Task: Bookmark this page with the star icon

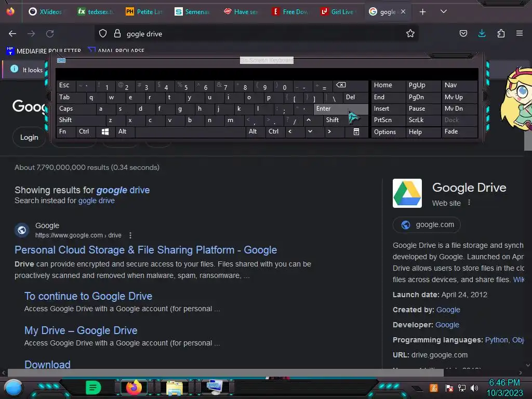Action: (410, 34)
